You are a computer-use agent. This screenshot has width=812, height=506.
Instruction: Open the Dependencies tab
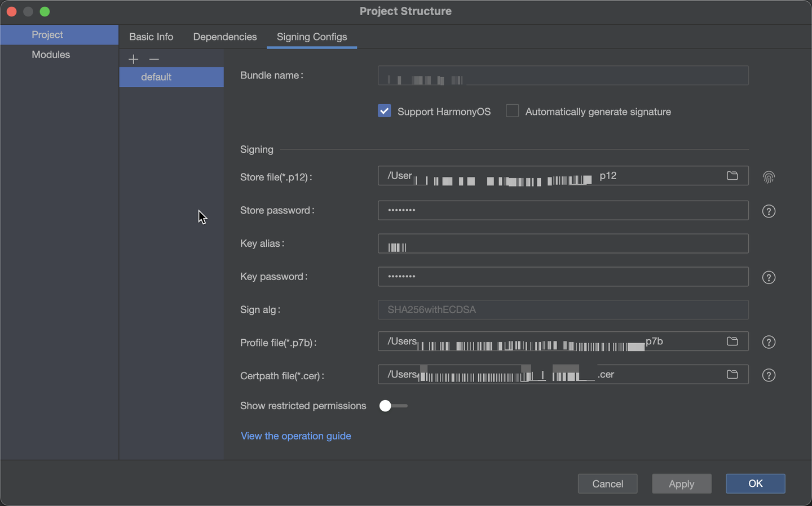pyautogui.click(x=225, y=37)
